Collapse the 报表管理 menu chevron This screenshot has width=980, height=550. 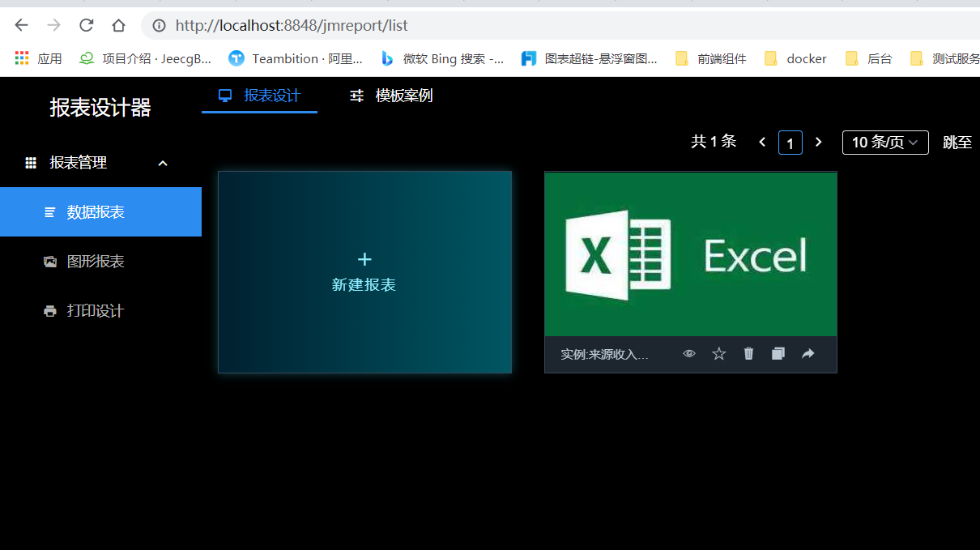tap(163, 163)
